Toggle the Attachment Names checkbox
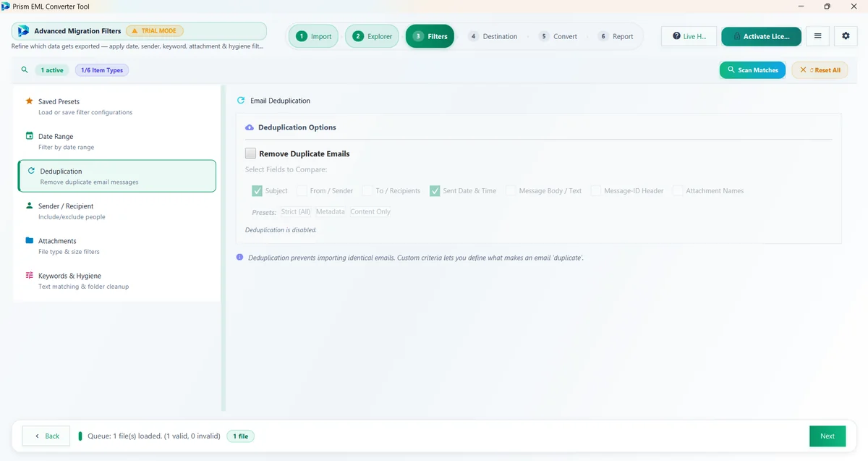The image size is (868, 461). 678,191
